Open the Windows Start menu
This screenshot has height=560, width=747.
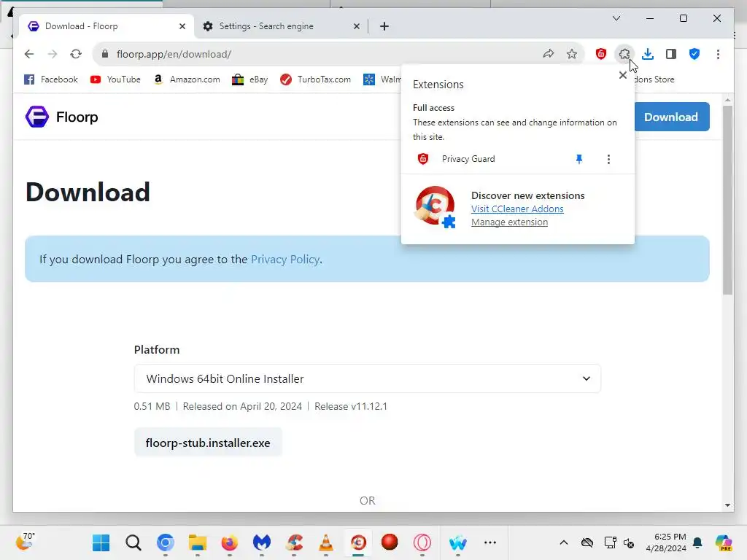101,542
